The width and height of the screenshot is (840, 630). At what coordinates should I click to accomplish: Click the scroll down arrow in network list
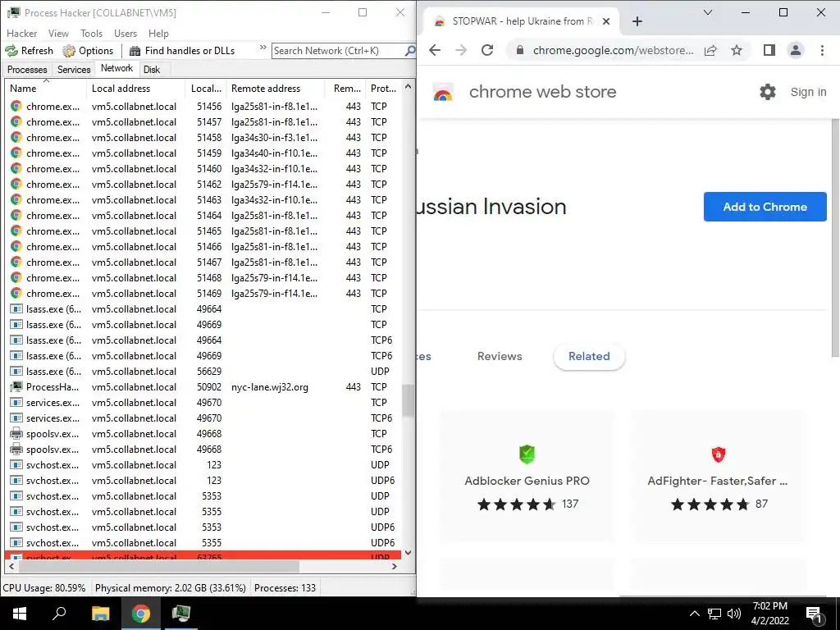[x=409, y=552]
